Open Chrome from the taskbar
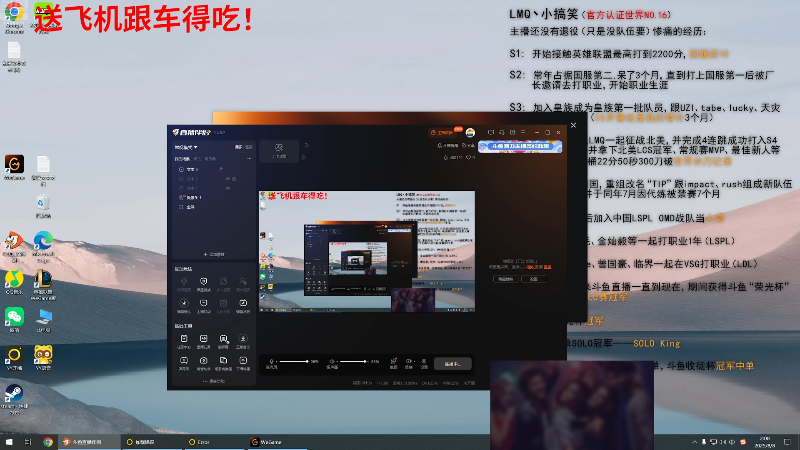Viewport: 800px width, 450px height. coord(48,442)
